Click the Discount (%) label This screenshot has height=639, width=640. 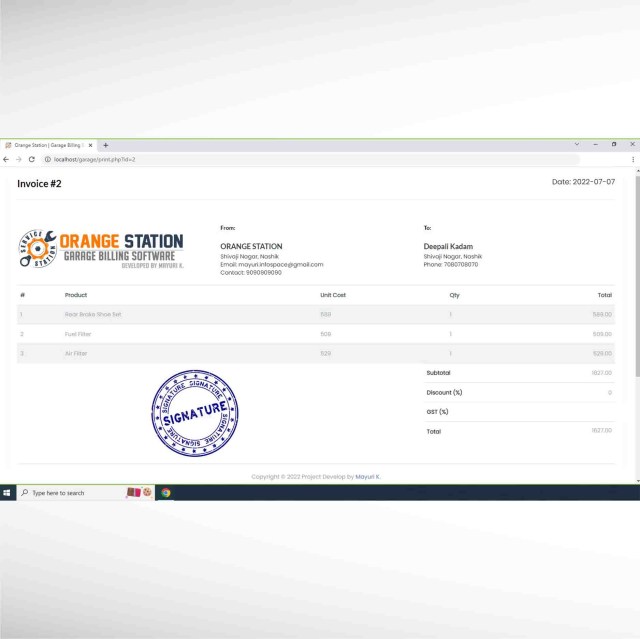pyautogui.click(x=444, y=393)
